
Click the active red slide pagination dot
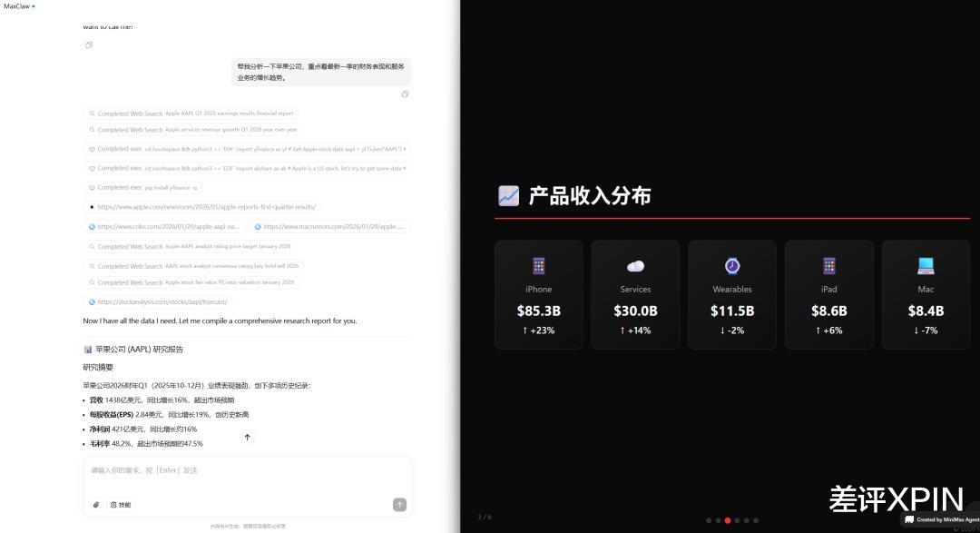[728, 520]
